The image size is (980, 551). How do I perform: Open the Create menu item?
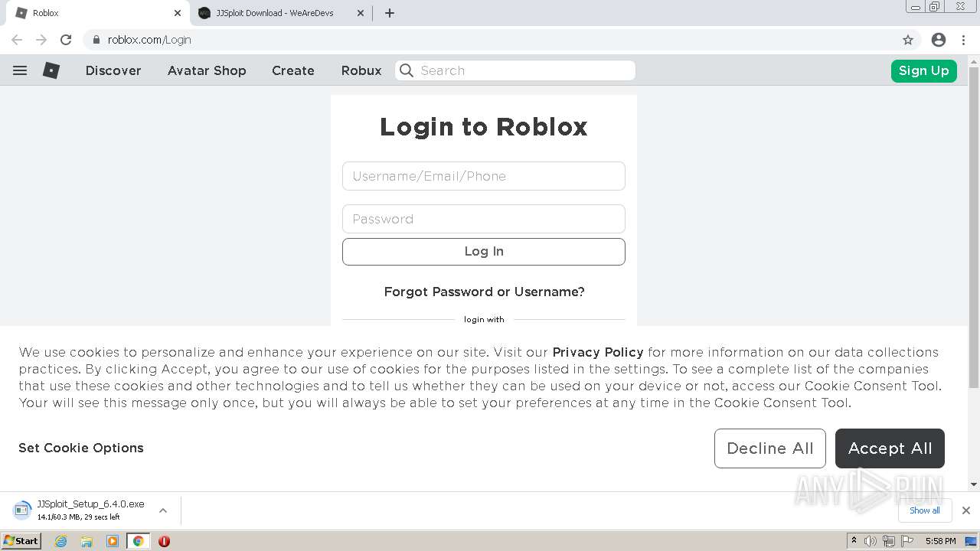tap(293, 70)
